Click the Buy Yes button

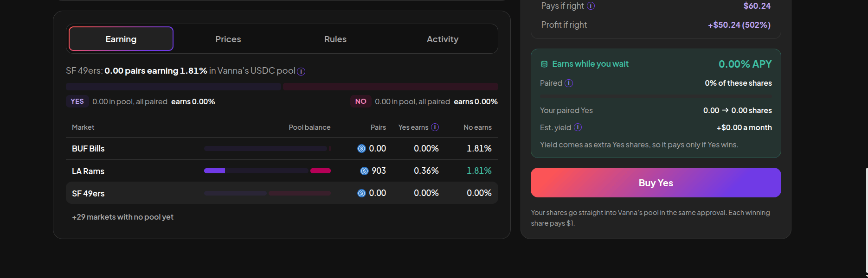[x=656, y=183]
